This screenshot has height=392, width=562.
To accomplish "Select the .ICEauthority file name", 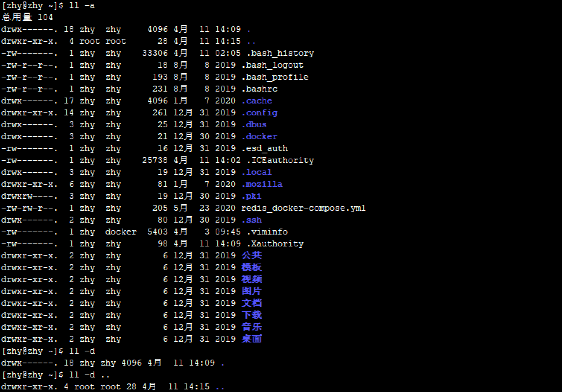I will [x=280, y=160].
